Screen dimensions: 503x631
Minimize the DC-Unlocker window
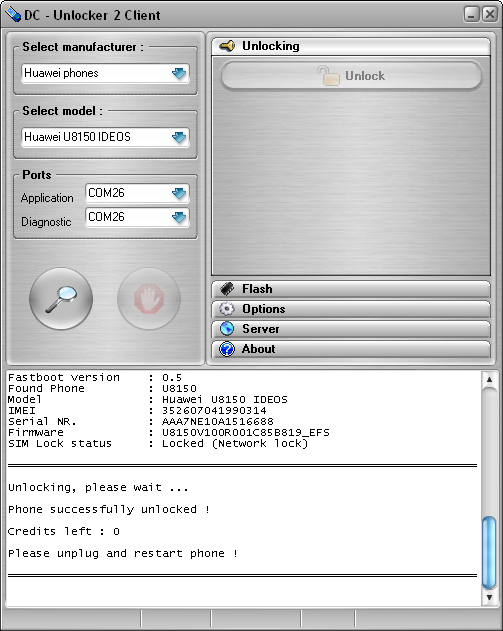(x=472, y=14)
